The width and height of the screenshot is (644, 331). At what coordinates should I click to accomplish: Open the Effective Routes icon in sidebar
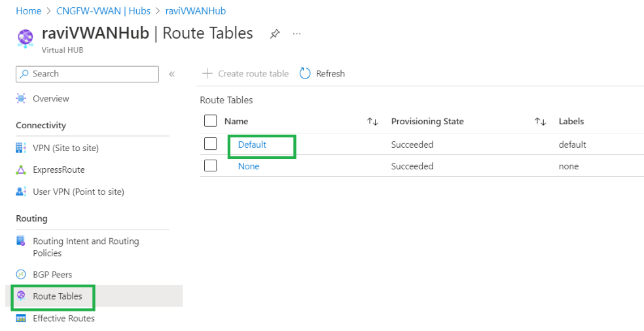click(x=21, y=319)
